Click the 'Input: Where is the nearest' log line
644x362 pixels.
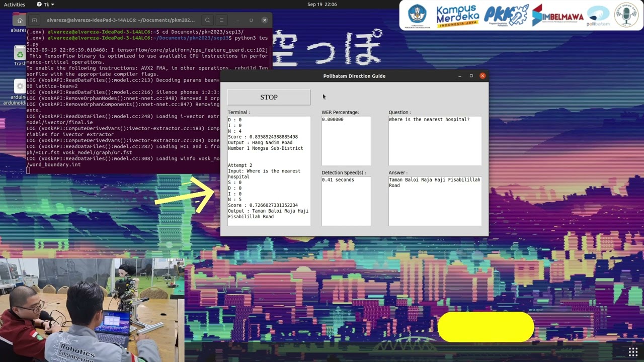click(264, 171)
